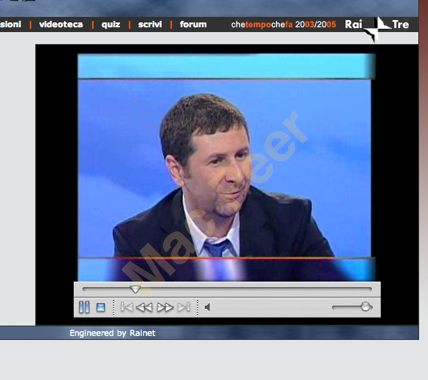Open the videoteca menu item

(x=61, y=24)
